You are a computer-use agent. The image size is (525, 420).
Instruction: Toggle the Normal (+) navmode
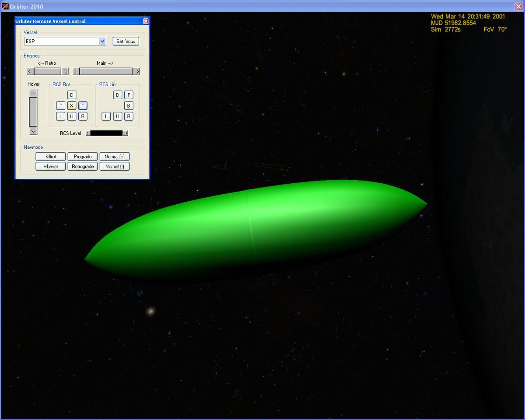point(115,157)
